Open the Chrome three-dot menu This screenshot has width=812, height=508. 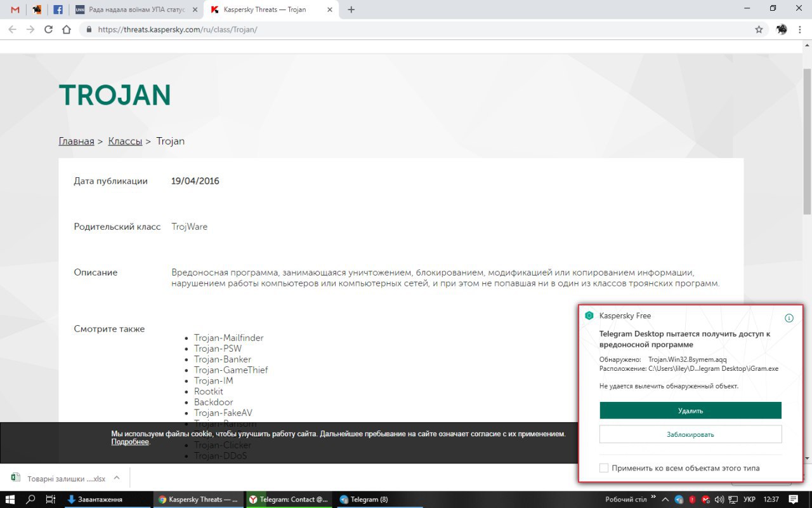pyautogui.click(x=800, y=29)
